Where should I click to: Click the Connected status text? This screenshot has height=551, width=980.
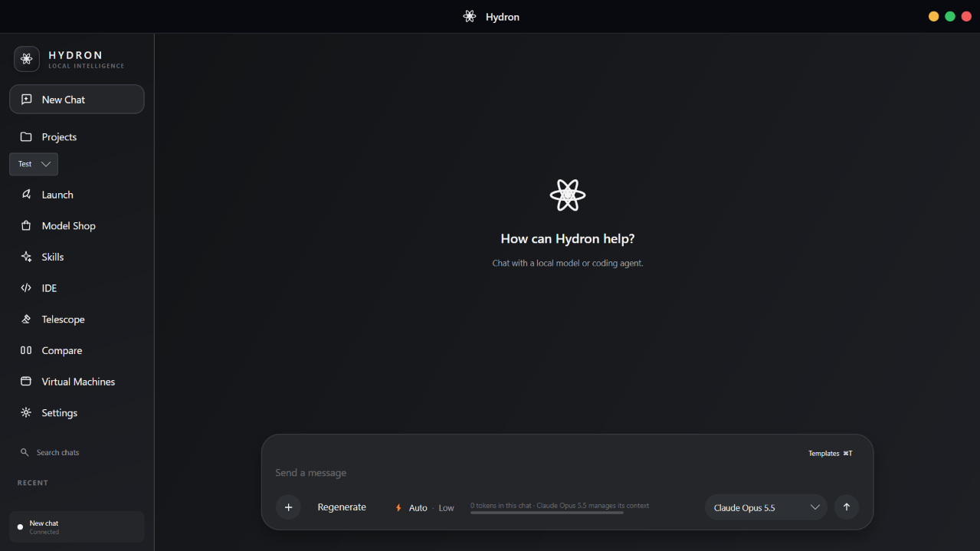click(x=44, y=532)
